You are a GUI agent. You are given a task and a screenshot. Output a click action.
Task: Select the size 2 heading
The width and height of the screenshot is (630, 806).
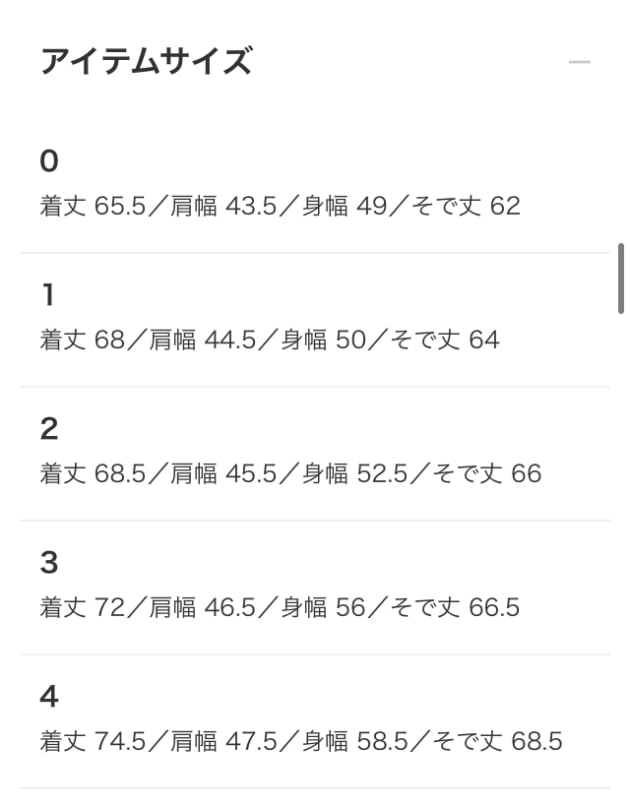tap(50, 429)
